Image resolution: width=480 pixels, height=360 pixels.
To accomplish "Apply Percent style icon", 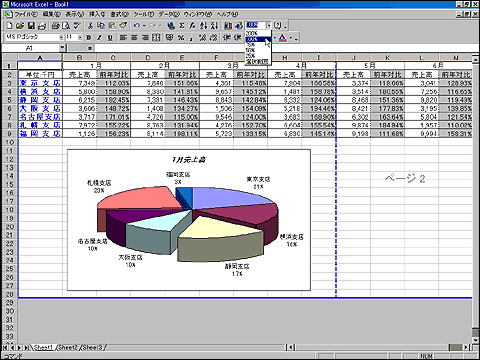I will click(180, 38).
